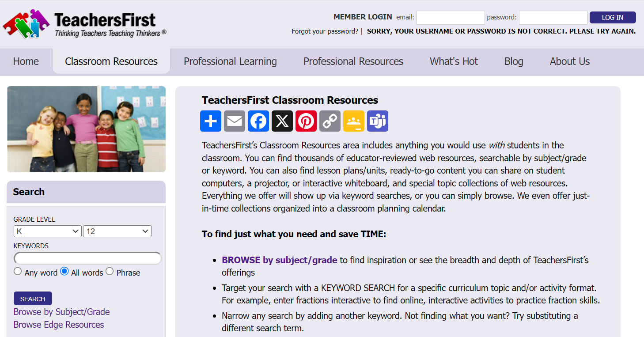Click the incorrect username or password message
The height and width of the screenshot is (337, 644).
(501, 31)
